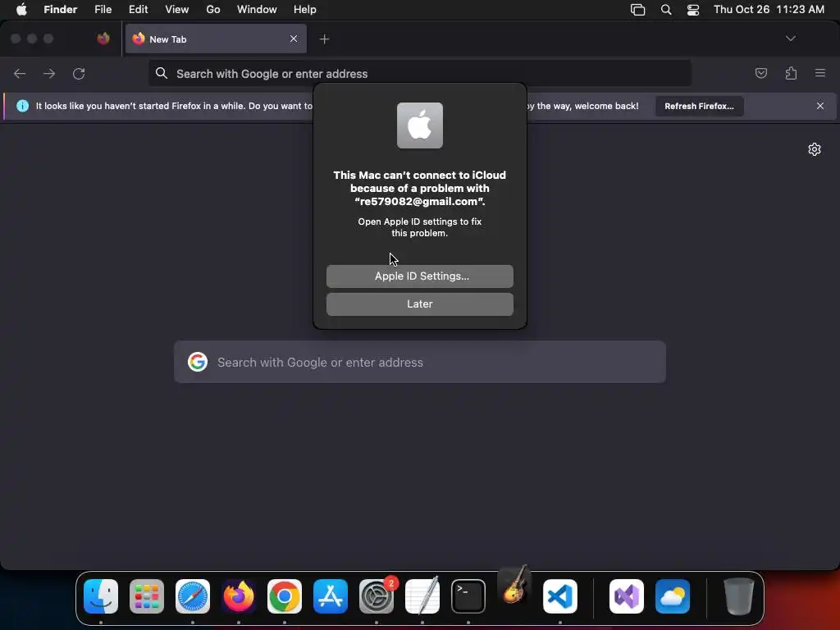This screenshot has height=630, width=840.
Task: Open the Apple menu
Action: 21,9
